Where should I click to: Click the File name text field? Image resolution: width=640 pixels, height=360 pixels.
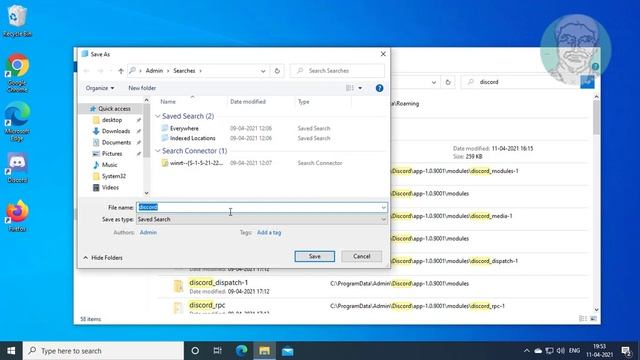pyautogui.click(x=258, y=207)
